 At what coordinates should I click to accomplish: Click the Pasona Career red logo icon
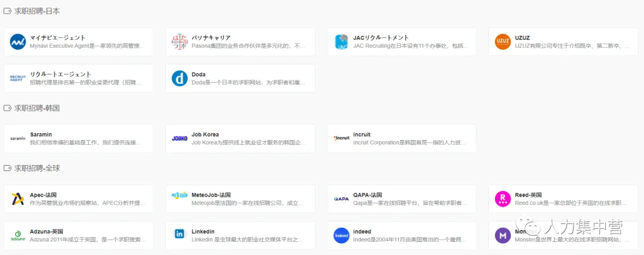[x=179, y=42]
